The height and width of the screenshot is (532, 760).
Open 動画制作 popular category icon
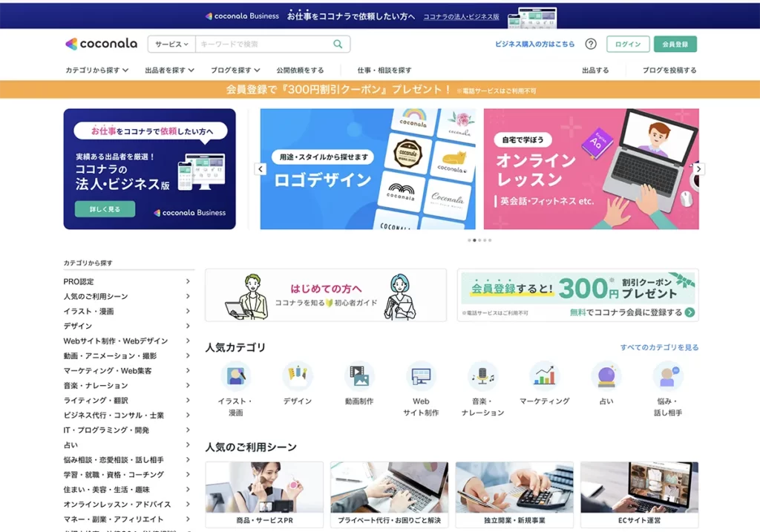(x=359, y=376)
